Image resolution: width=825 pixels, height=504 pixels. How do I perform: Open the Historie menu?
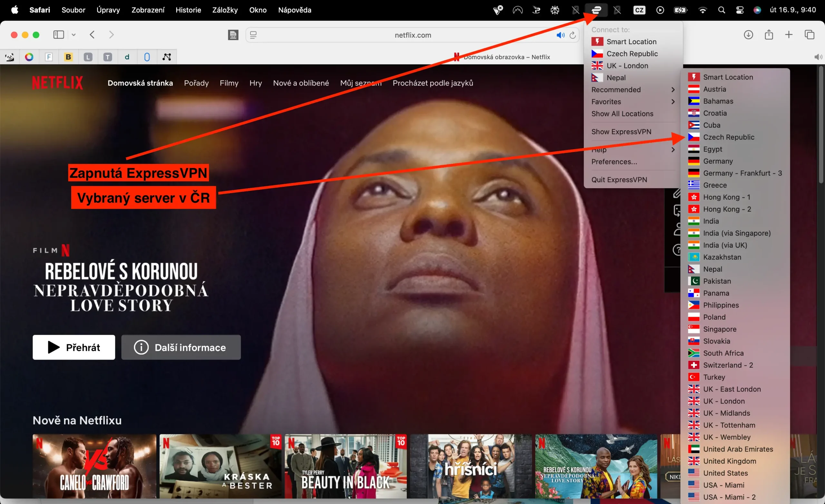pos(188,10)
